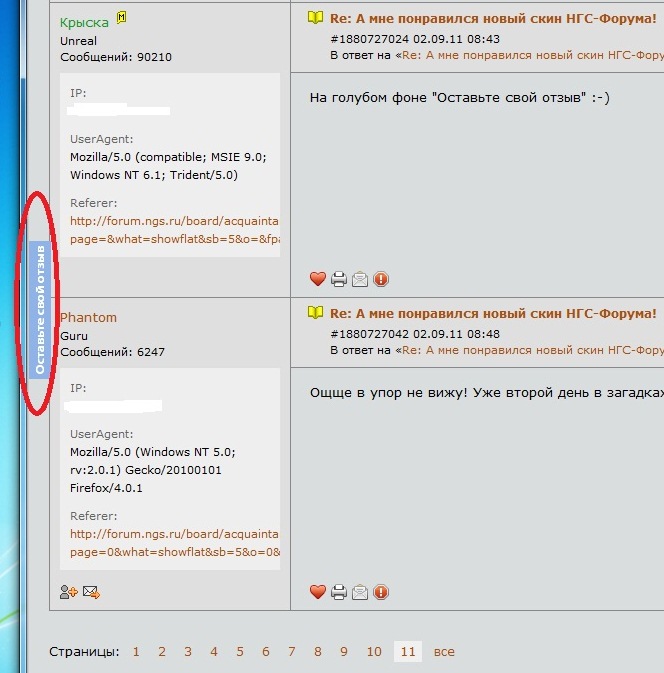
Task: Click the moderator badge next to Крыска
Action: 122,18
